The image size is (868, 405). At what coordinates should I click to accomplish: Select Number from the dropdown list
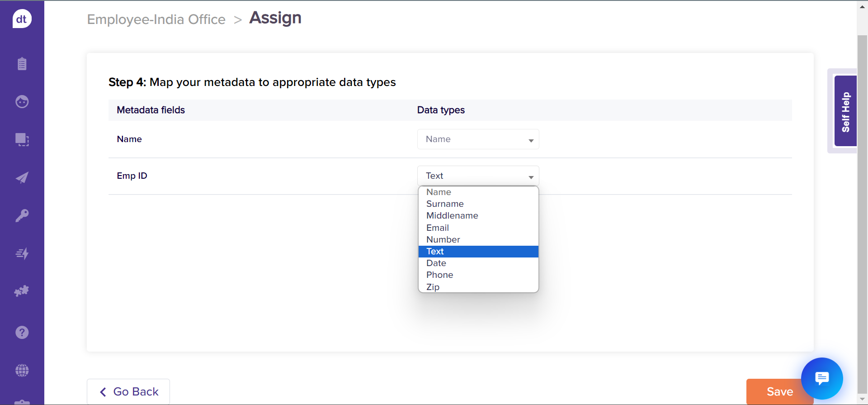pos(443,239)
